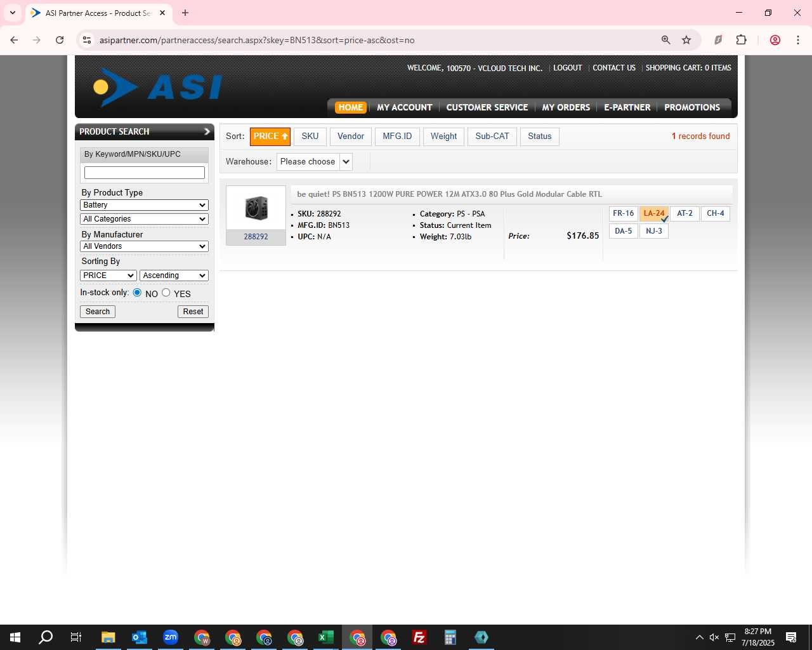
Task: Open CUSTOMER SERVICE menu
Action: 487,107
